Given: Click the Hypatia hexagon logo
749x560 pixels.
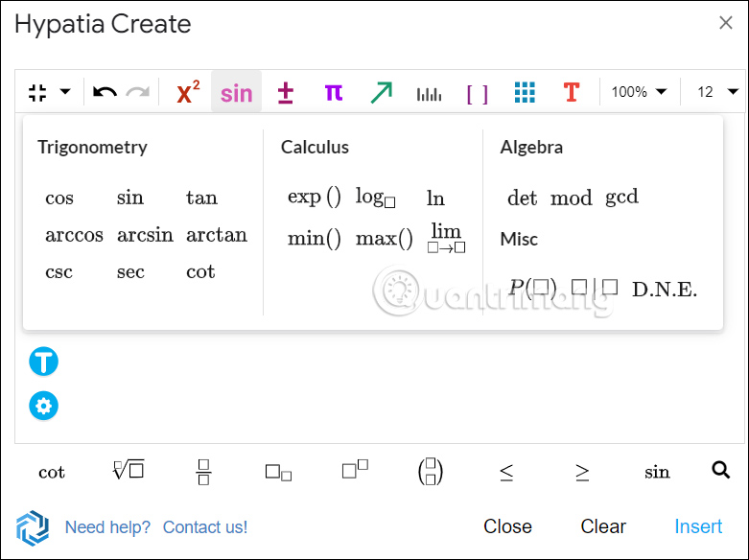Looking at the screenshot, I should point(33,527).
